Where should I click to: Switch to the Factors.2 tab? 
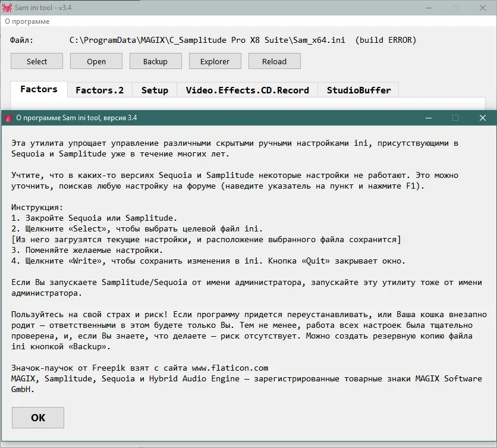(x=100, y=90)
